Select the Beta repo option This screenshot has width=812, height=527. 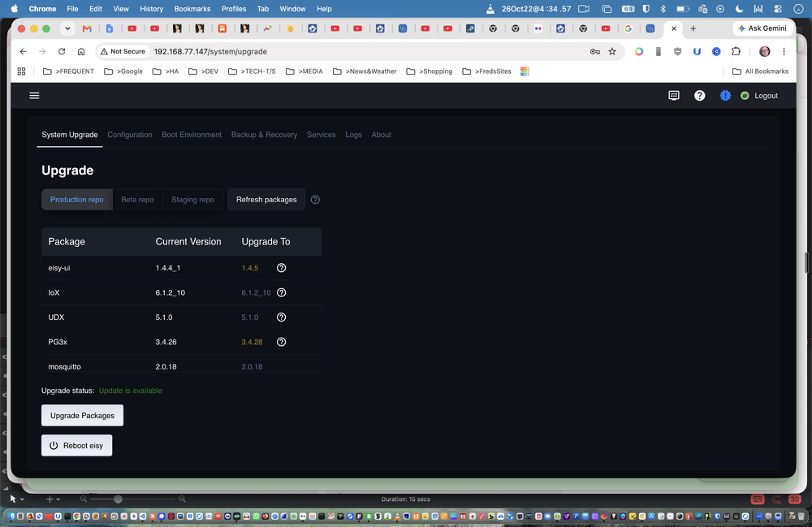[x=137, y=199]
